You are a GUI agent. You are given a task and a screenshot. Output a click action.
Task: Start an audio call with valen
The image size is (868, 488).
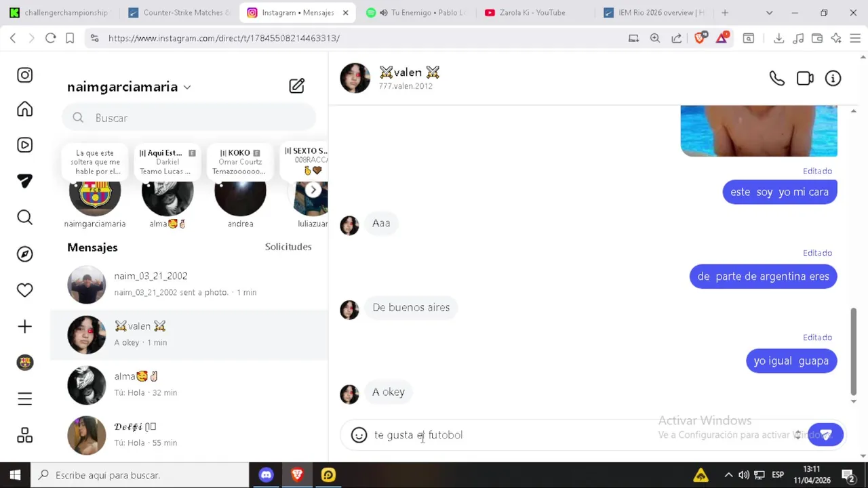pos(777,79)
